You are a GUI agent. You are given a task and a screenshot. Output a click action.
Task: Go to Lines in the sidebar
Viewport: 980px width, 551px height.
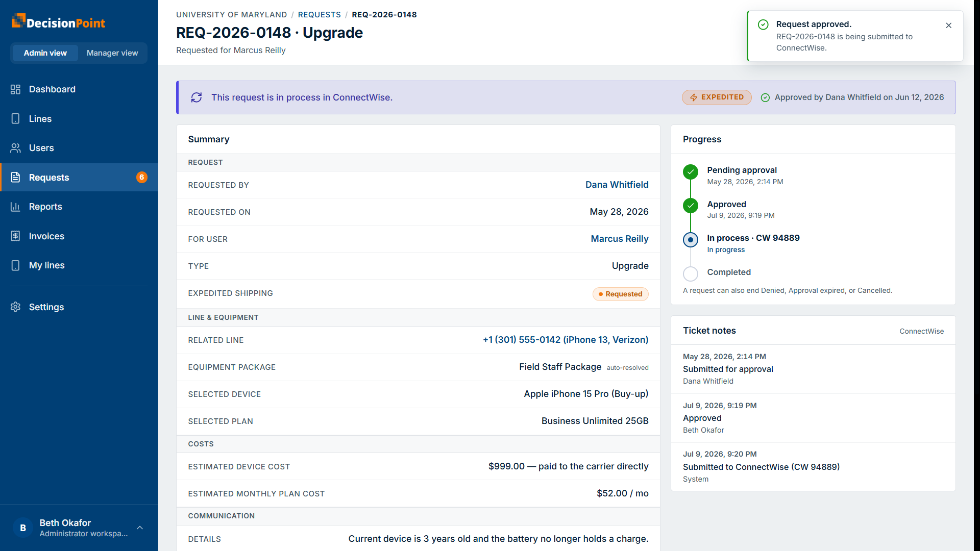[x=79, y=119]
